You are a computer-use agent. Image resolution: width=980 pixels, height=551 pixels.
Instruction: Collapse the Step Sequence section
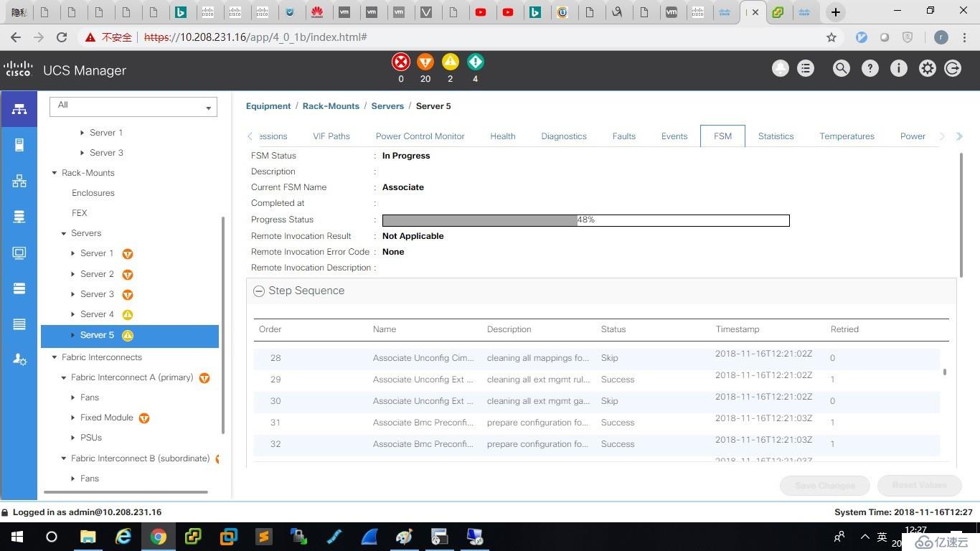259,291
